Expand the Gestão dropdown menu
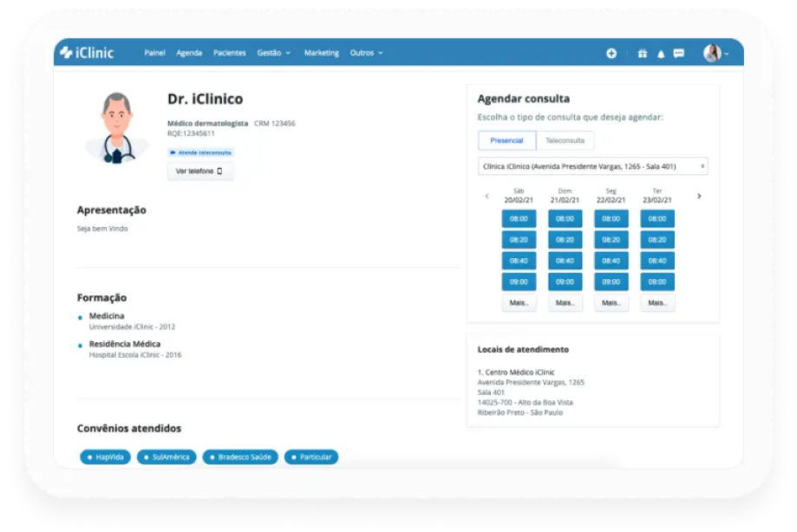 click(x=273, y=53)
